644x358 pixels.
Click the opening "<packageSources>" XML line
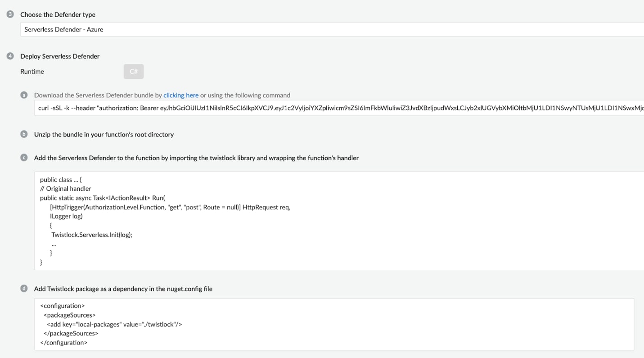[x=69, y=315]
